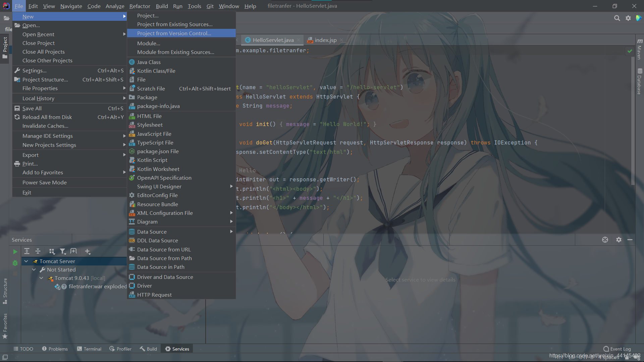Open the Database tool window sidebar
Viewport: 644px width, 362px height.
coord(640,82)
